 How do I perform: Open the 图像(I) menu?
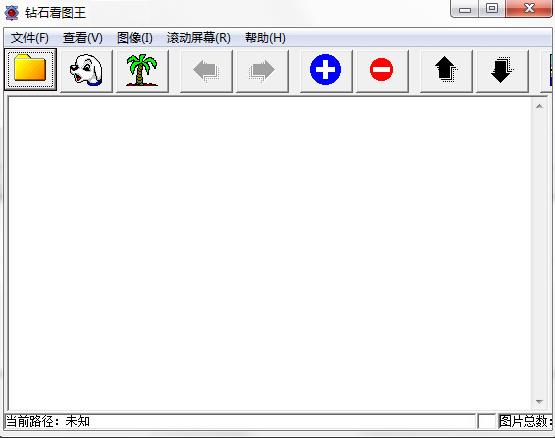(x=135, y=38)
